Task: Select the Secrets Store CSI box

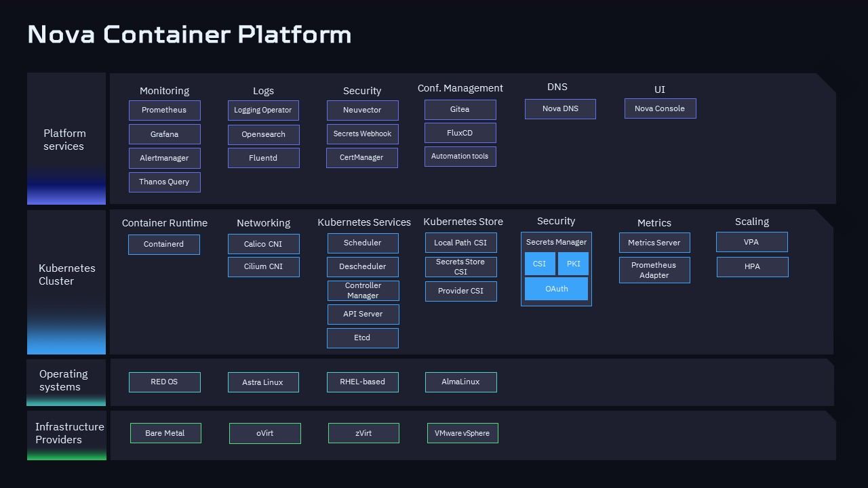Action: pyautogui.click(x=460, y=267)
